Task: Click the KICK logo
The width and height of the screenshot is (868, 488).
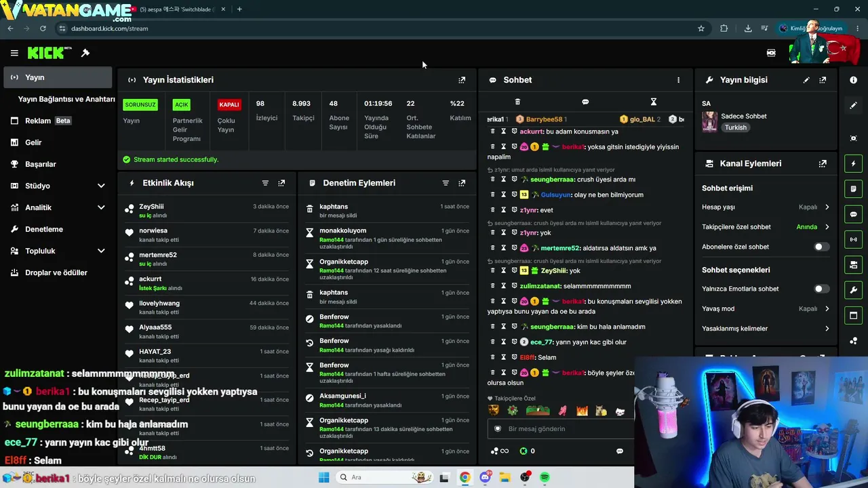Action: coord(50,53)
